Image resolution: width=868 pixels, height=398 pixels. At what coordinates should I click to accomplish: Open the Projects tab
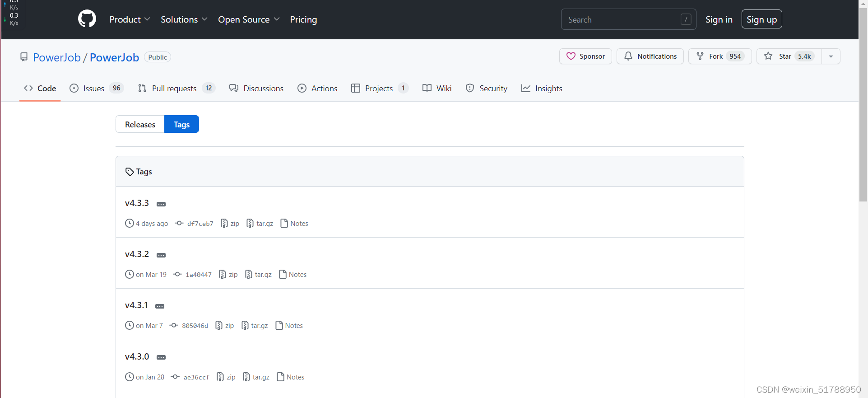380,89
